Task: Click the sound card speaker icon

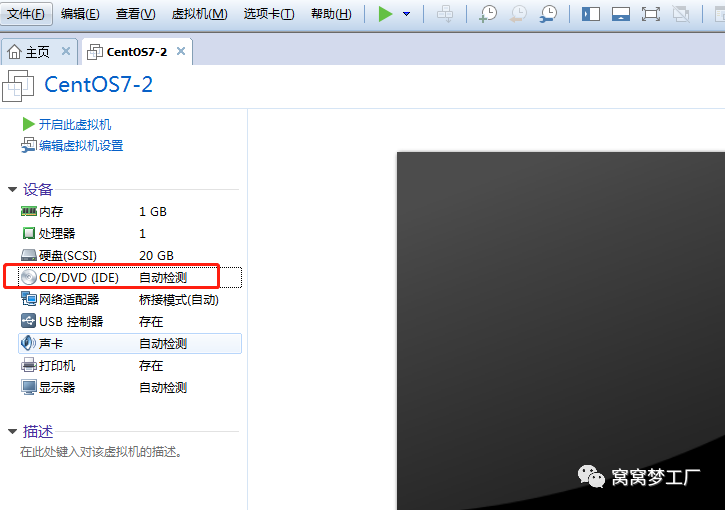Action: pyautogui.click(x=29, y=343)
